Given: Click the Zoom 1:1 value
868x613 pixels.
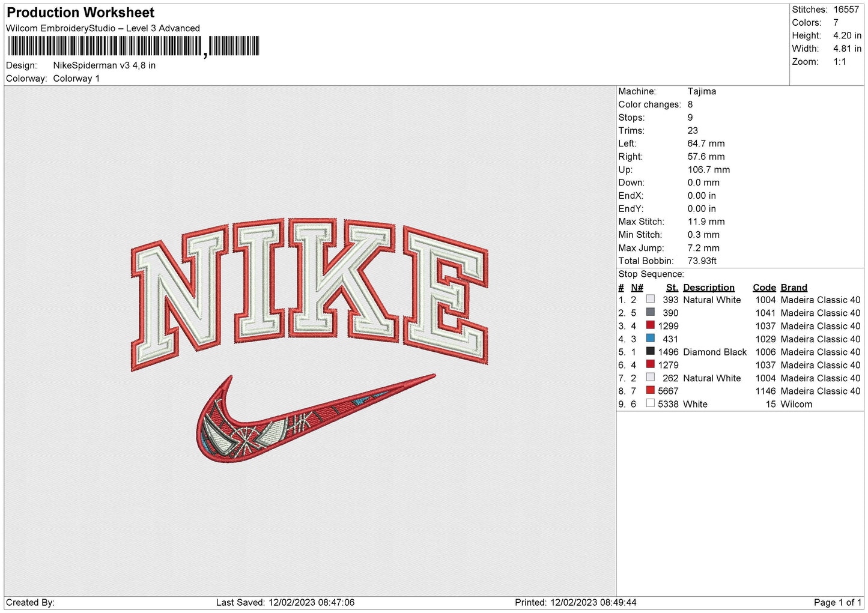Looking at the screenshot, I should [x=840, y=61].
